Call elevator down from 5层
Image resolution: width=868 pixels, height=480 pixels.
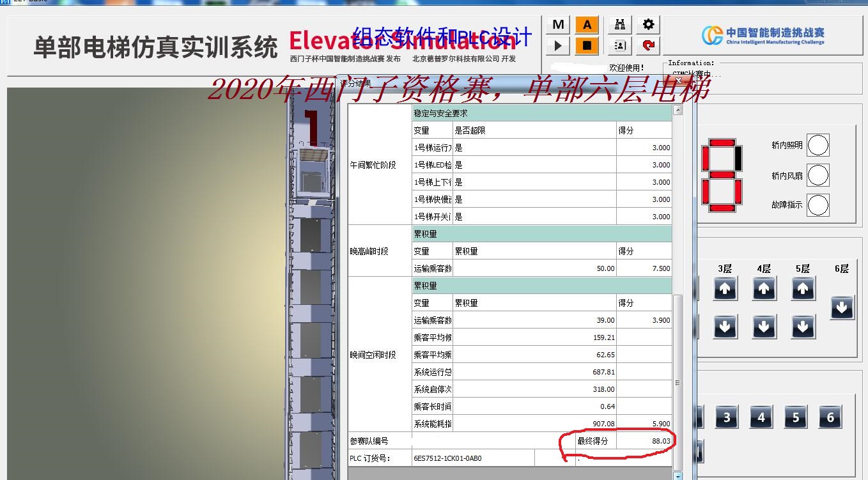803,327
